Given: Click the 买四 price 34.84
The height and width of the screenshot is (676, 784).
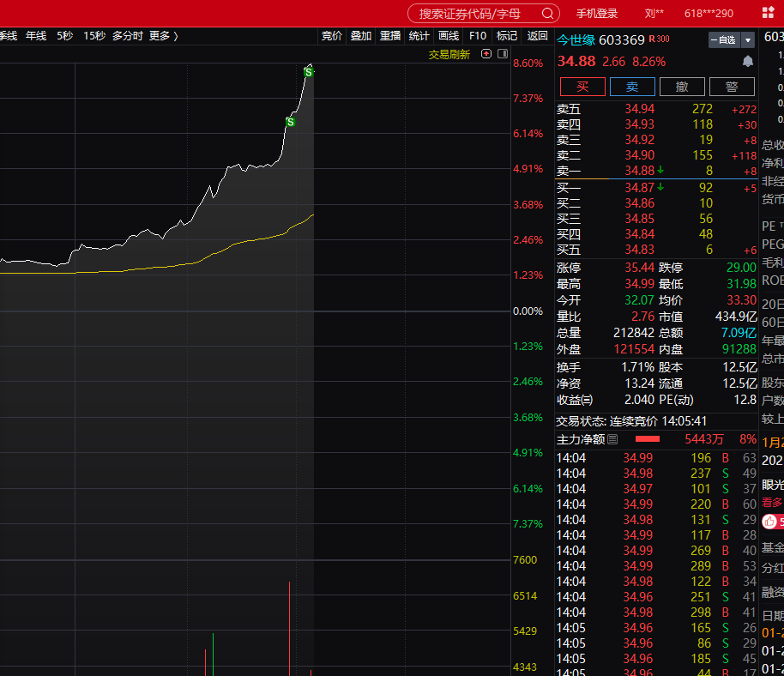Looking at the screenshot, I should pyautogui.click(x=640, y=234).
